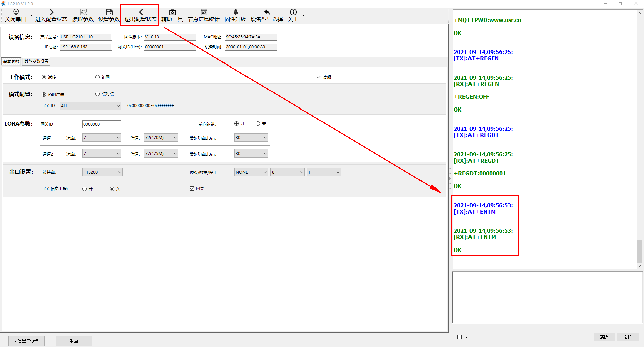Open 设备型号选择 toolbar icon
The image size is (644, 347).
(267, 12)
